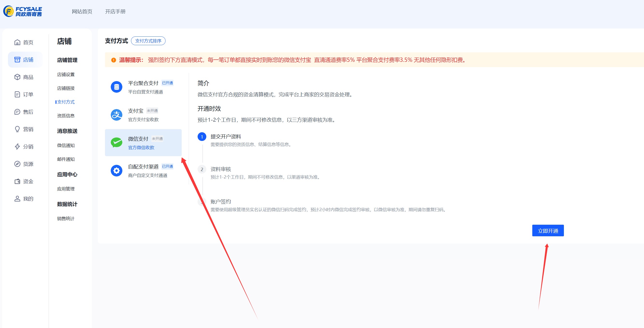Click the 官方微信收款 subtitle

click(141, 147)
